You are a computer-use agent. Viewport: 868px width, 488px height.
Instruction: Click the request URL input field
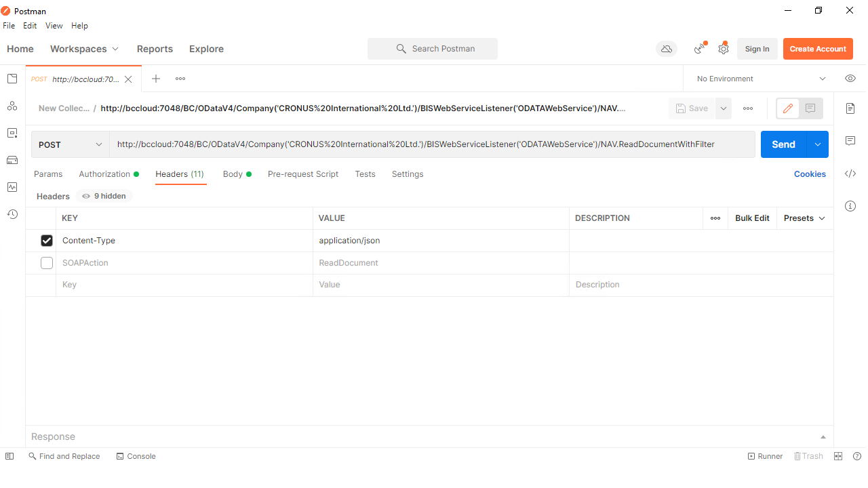pyautogui.click(x=432, y=144)
